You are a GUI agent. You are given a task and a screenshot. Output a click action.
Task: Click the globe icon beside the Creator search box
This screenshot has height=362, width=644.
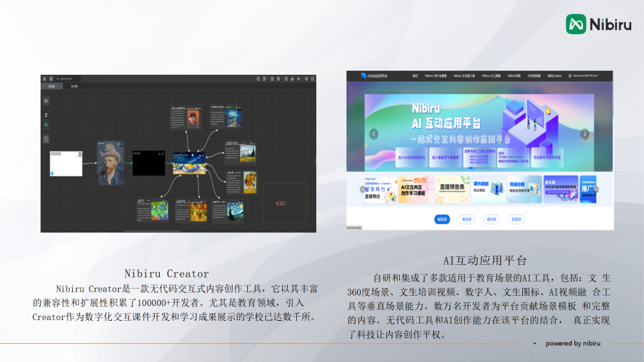(51, 79)
